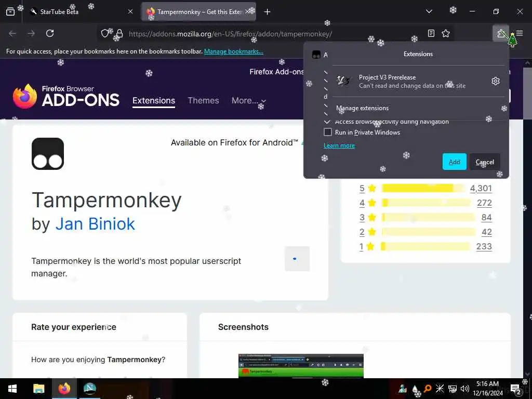Check the Run in Private Windows checkbox
Image resolution: width=532 pixels, height=399 pixels.
click(328, 132)
